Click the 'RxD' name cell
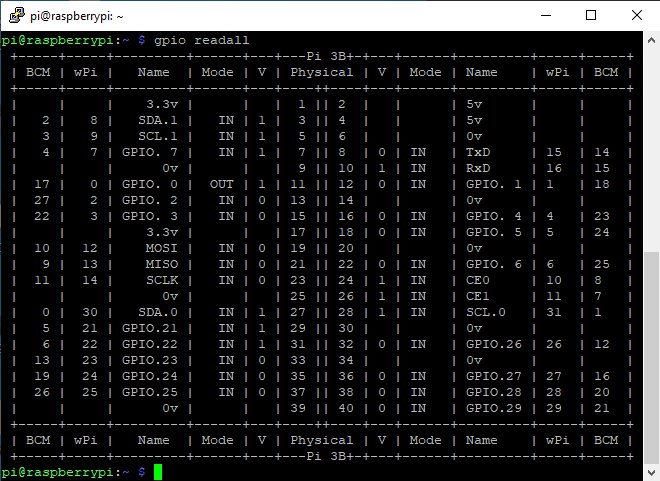This screenshot has width=660, height=481. [x=478, y=168]
